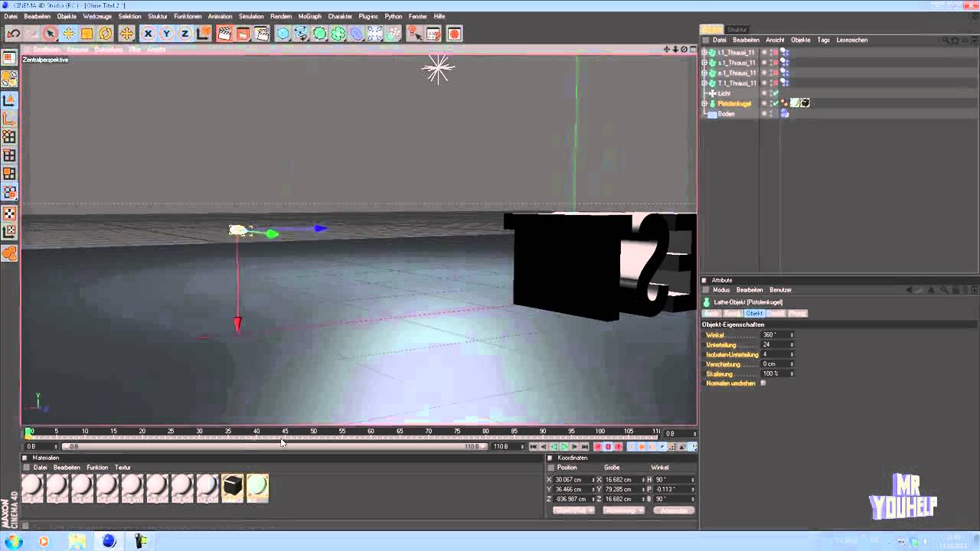Open Tags menu in object manager
980x551 pixels.
coord(824,40)
